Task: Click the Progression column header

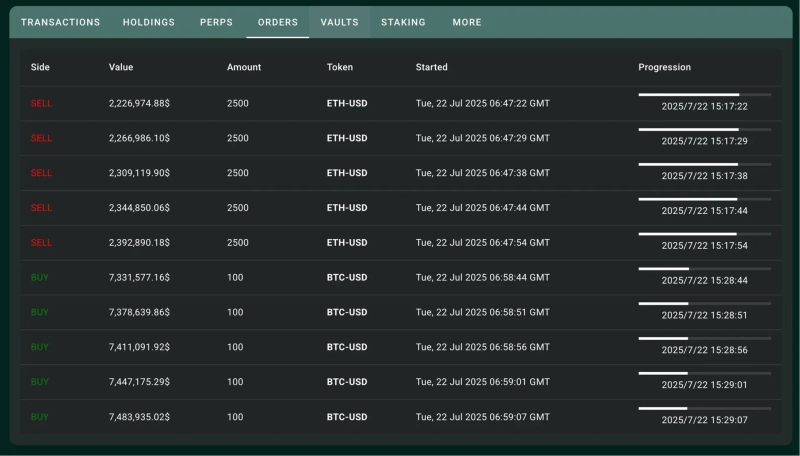Action: point(664,68)
